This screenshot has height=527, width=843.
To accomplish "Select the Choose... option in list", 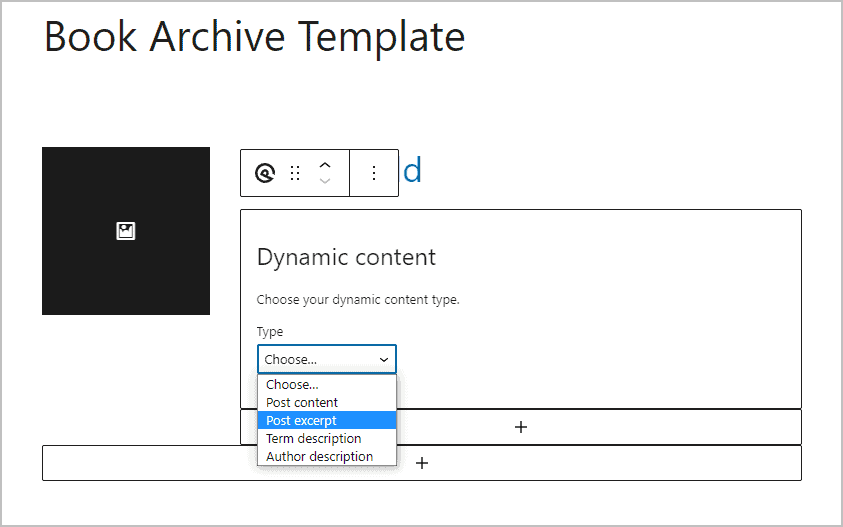I will pos(327,384).
